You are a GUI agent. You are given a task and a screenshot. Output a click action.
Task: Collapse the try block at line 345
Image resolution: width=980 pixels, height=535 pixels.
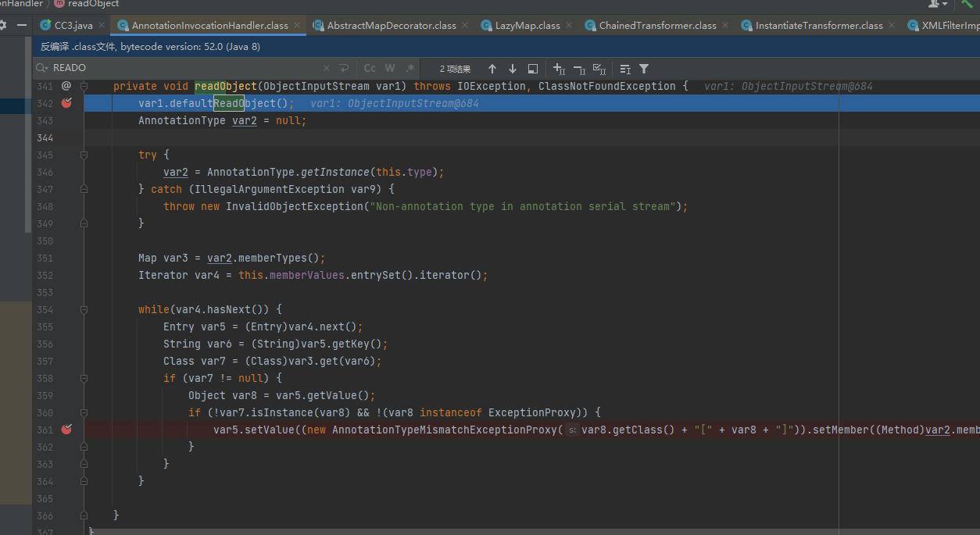tap(84, 155)
